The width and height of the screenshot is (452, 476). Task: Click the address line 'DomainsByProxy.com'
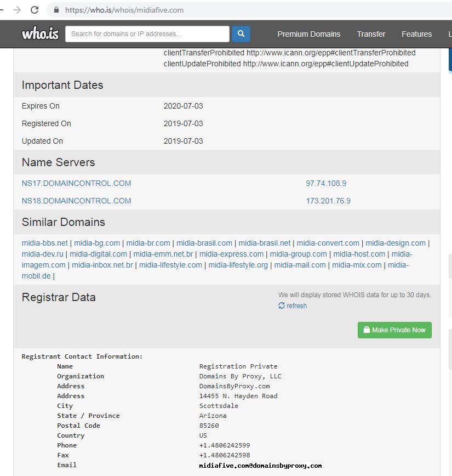234,386
